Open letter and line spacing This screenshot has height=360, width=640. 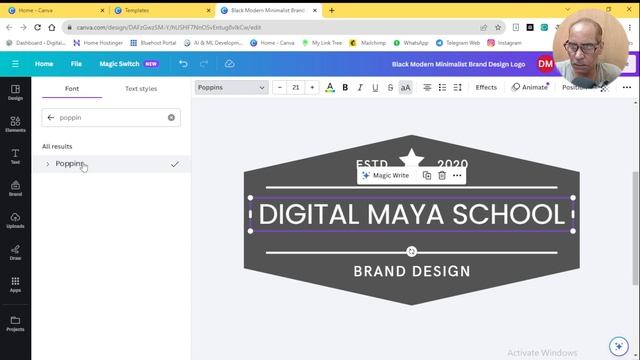pyautogui.click(x=457, y=87)
